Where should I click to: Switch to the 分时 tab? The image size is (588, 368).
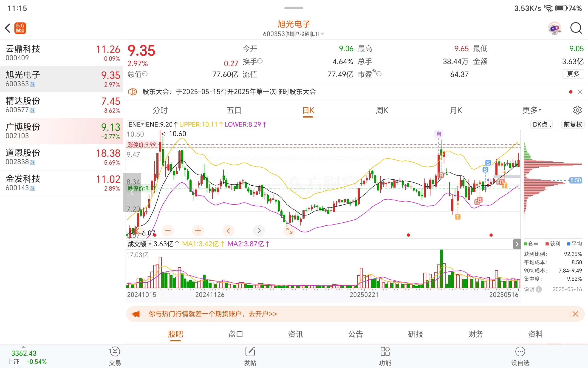coord(160,110)
